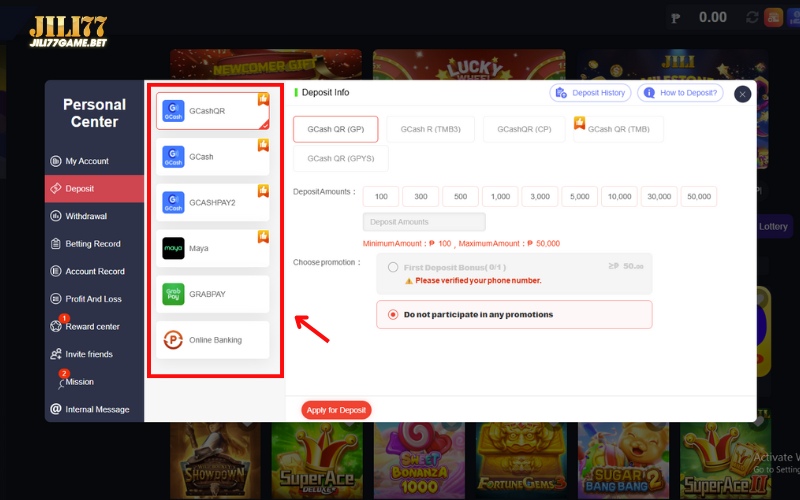800x500 pixels.
Task: Switch to GCash R (TMB3) channel
Action: coord(431,130)
